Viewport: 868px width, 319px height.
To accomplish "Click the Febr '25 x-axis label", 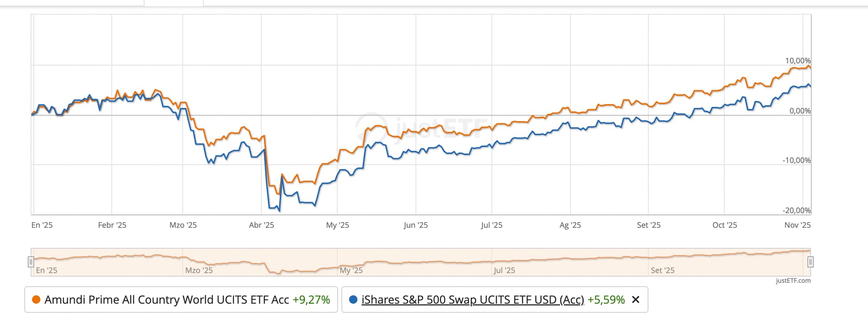I will pos(112,225).
